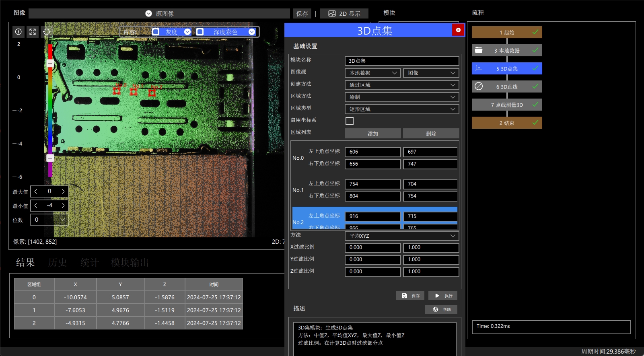Click the 添加 region button

click(x=373, y=134)
